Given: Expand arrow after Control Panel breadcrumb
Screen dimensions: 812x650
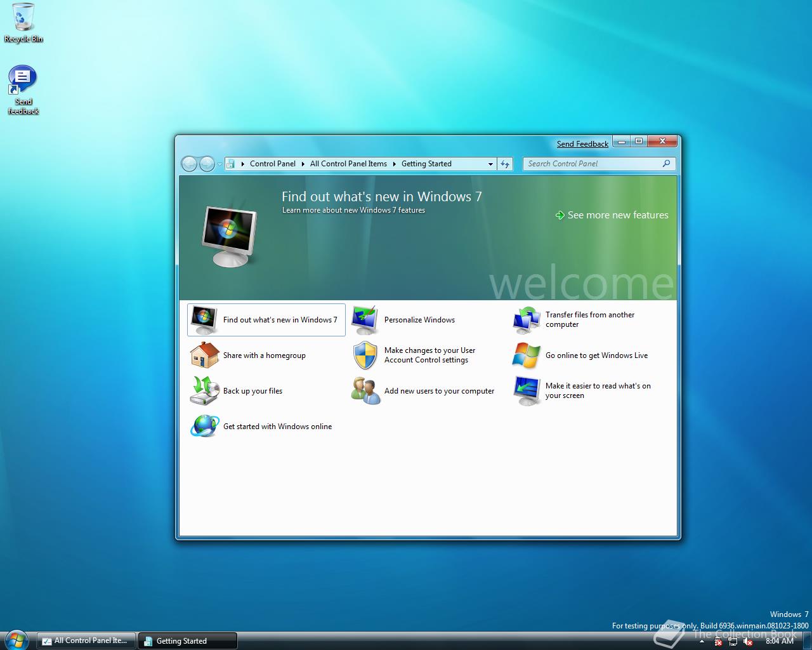Looking at the screenshot, I should click(x=303, y=164).
